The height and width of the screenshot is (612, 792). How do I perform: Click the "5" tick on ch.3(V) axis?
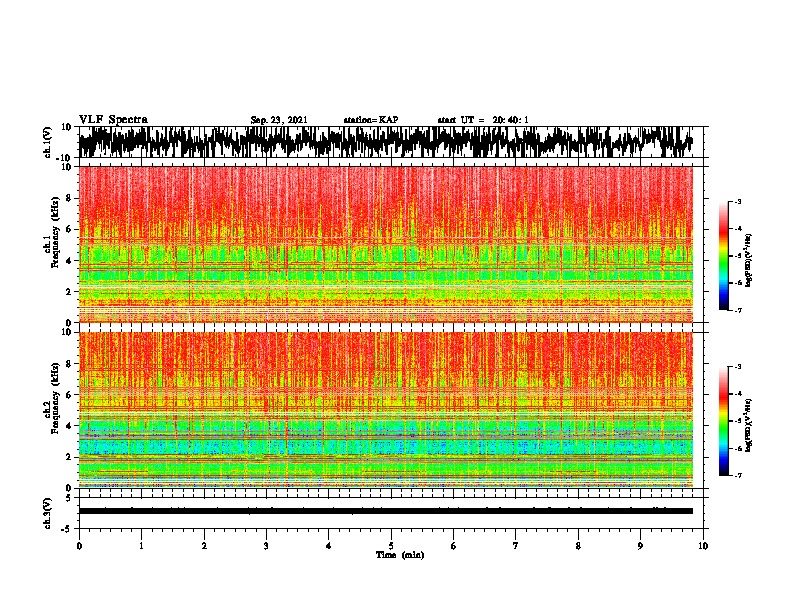pyautogui.click(x=69, y=498)
